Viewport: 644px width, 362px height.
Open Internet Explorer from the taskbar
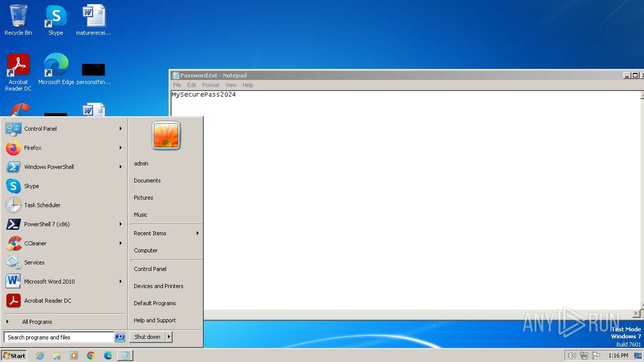pyautogui.click(x=40, y=355)
